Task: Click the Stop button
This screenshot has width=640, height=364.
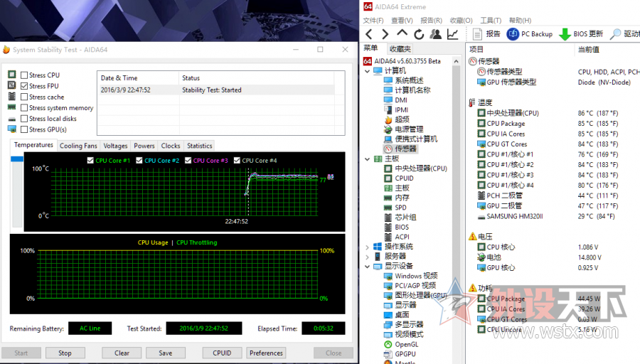Action: 65,353
